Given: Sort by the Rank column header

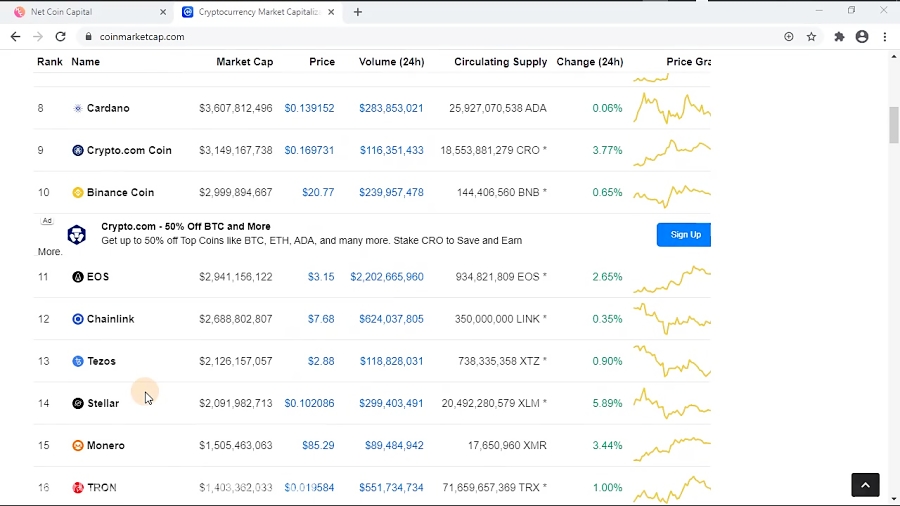Looking at the screenshot, I should tap(50, 62).
